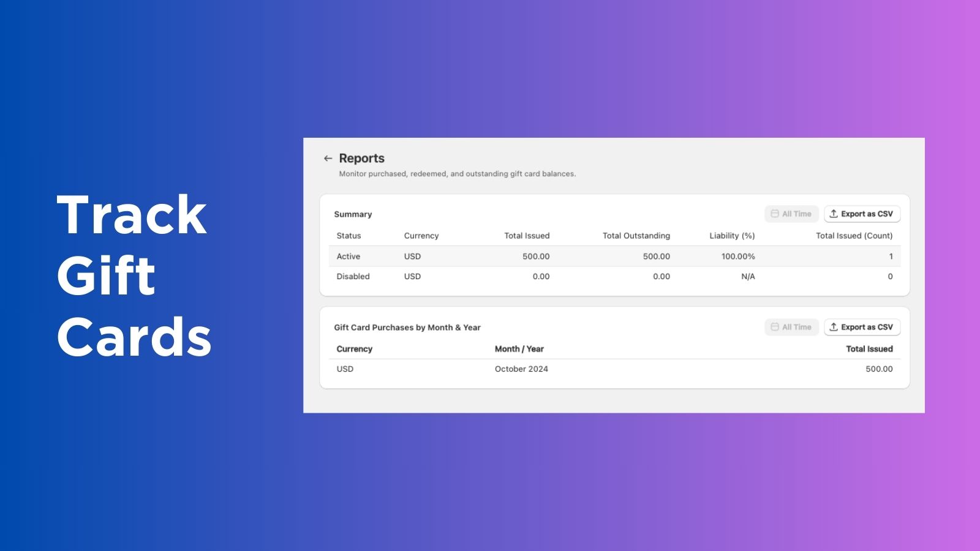980x551 pixels.
Task: Select the Active status row label
Action: 349,257
